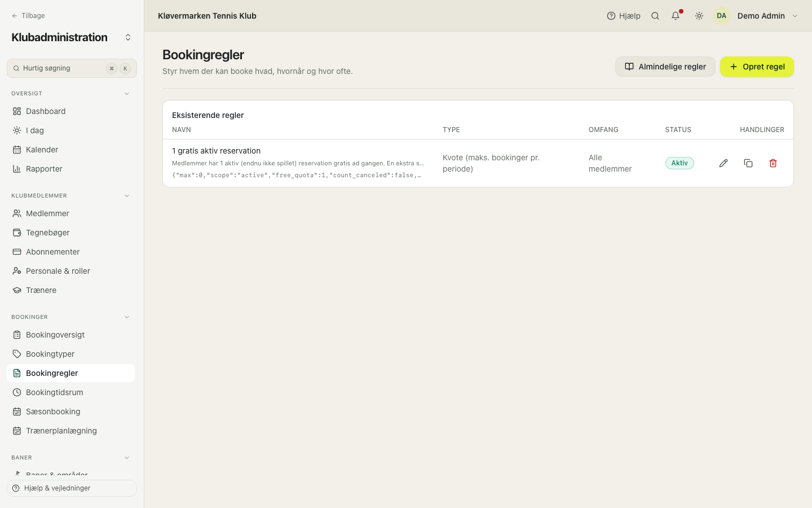Collapse the KLUBMEDLEMMER section
Image resolution: width=812 pixels, height=508 pixels.
tap(127, 196)
